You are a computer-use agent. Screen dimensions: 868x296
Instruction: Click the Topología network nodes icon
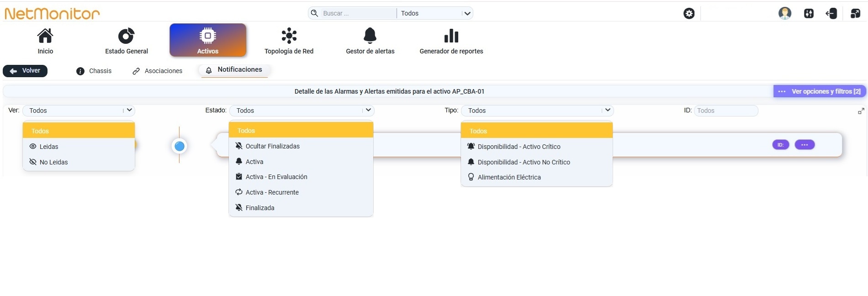coord(289,36)
